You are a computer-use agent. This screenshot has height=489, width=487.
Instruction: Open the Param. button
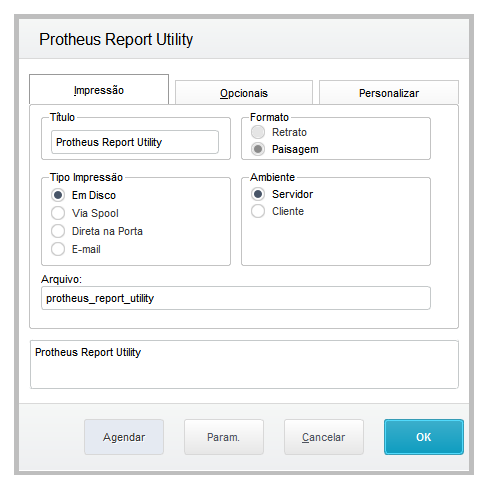coord(224,437)
